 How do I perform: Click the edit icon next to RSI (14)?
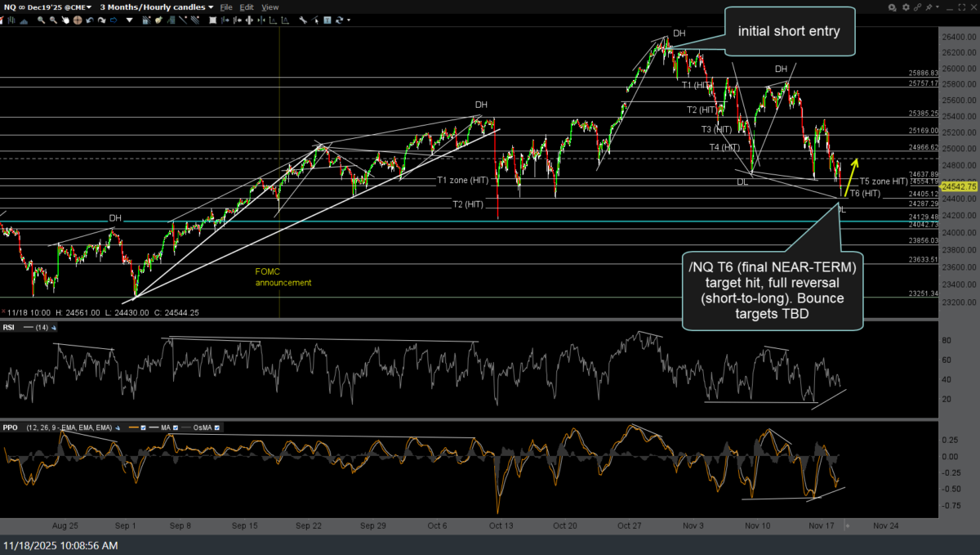tap(54, 328)
